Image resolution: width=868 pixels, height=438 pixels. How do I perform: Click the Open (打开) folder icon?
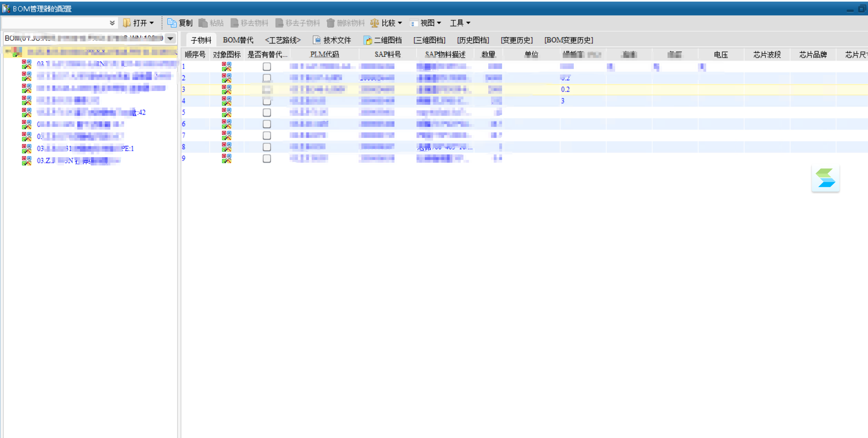click(x=127, y=23)
